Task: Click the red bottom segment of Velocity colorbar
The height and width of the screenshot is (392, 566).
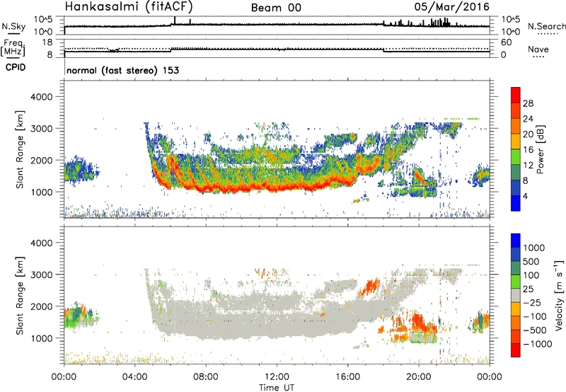Action: click(516, 350)
